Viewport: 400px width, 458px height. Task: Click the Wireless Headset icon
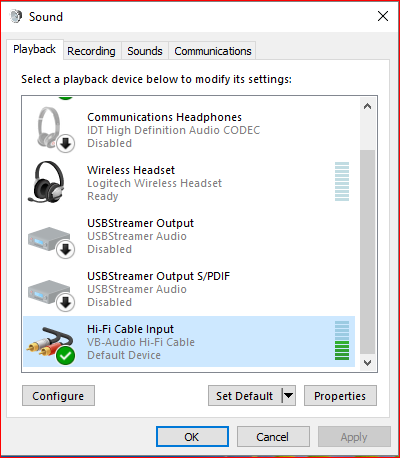46,182
